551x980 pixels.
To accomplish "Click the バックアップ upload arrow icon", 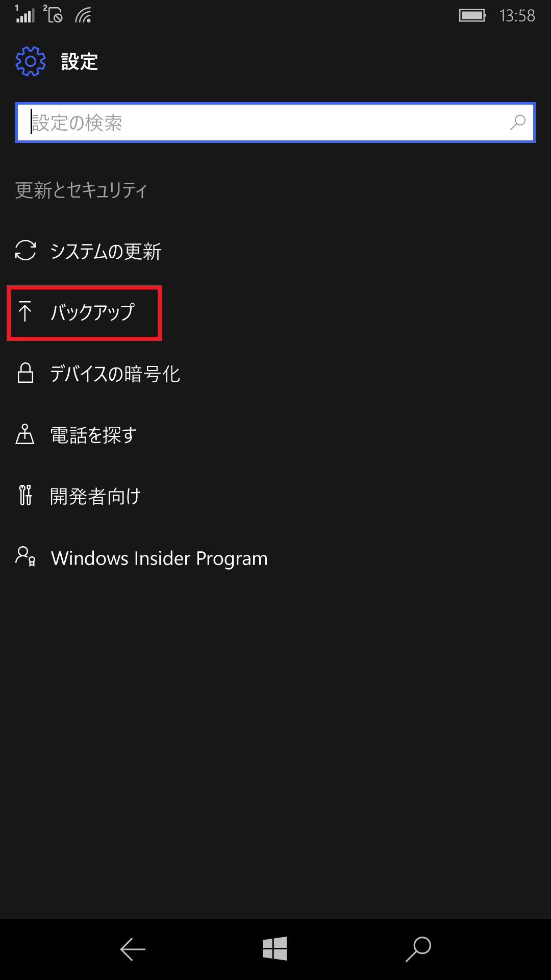I will pos(25,312).
